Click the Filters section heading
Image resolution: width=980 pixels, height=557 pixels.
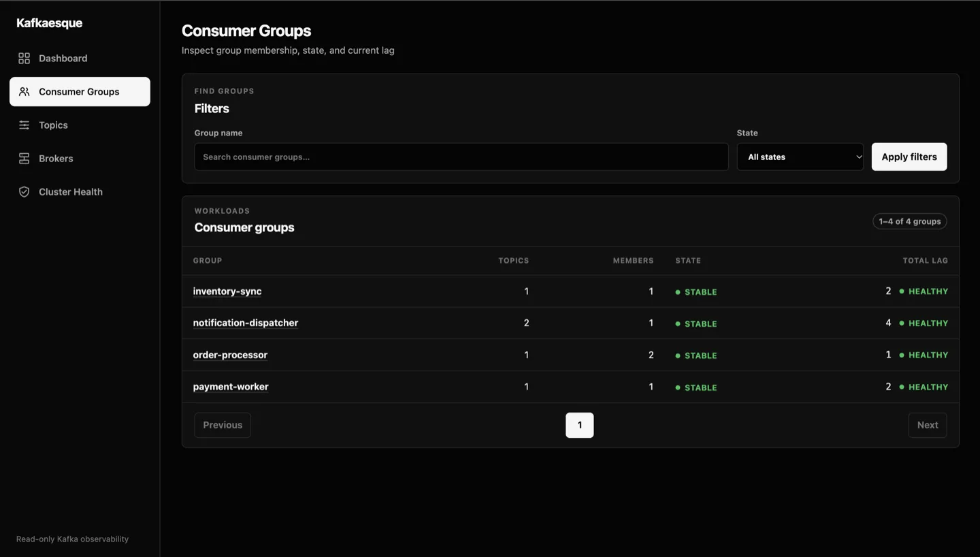(212, 108)
